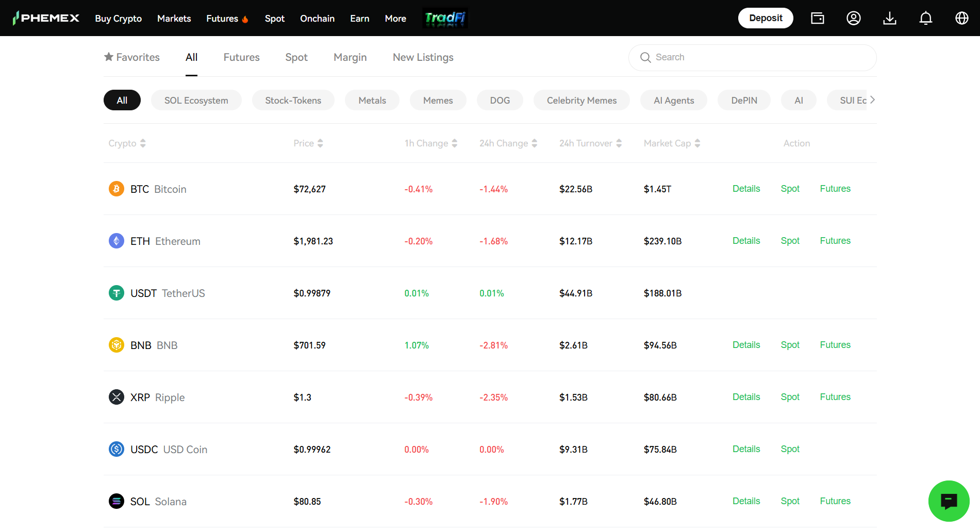Filter by DePIN category
980x531 pixels.
(744, 100)
